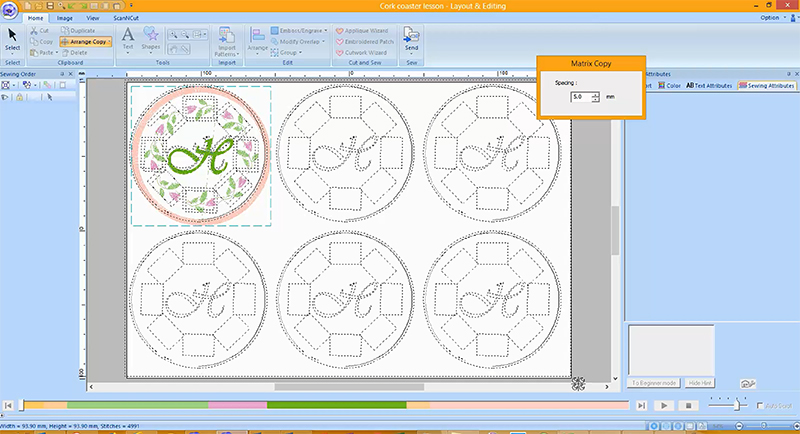The width and height of the screenshot is (800, 434).
Task: Click the spacing stepper arrows in Matrix Copy
Action: point(595,97)
